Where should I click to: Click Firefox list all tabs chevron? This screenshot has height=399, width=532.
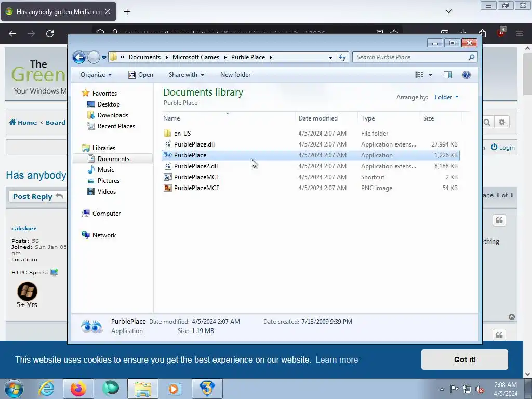pos(448,11)
